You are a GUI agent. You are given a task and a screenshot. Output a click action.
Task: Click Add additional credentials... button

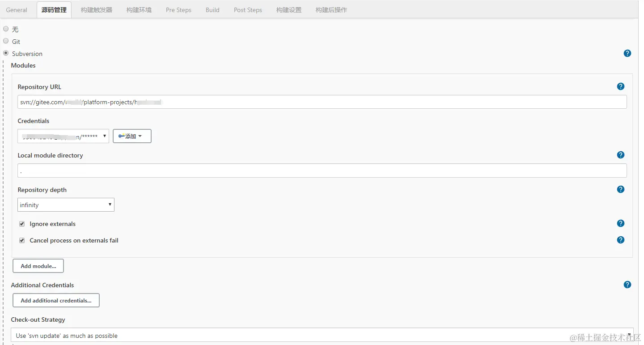pos(56,300)
